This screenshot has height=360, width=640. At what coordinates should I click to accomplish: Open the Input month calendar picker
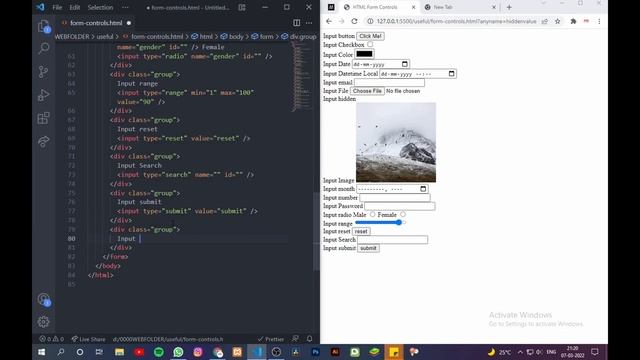(x=423, y=189)
